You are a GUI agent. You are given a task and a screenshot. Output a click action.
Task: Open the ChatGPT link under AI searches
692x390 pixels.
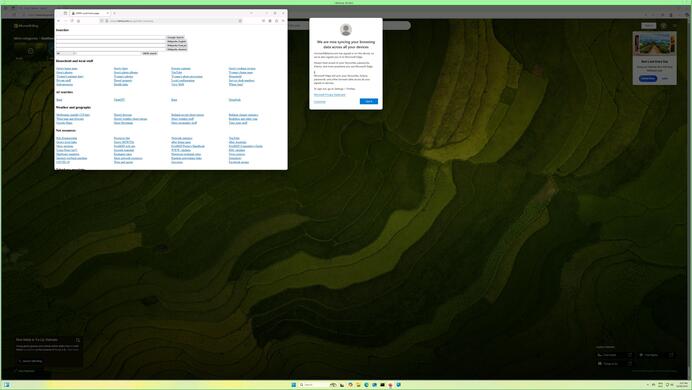119,100
